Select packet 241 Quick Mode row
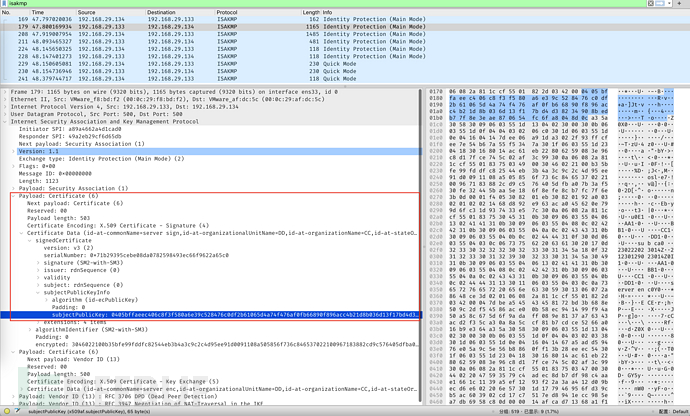The height and width of the screenshot is (416, 690). point(345,79)
